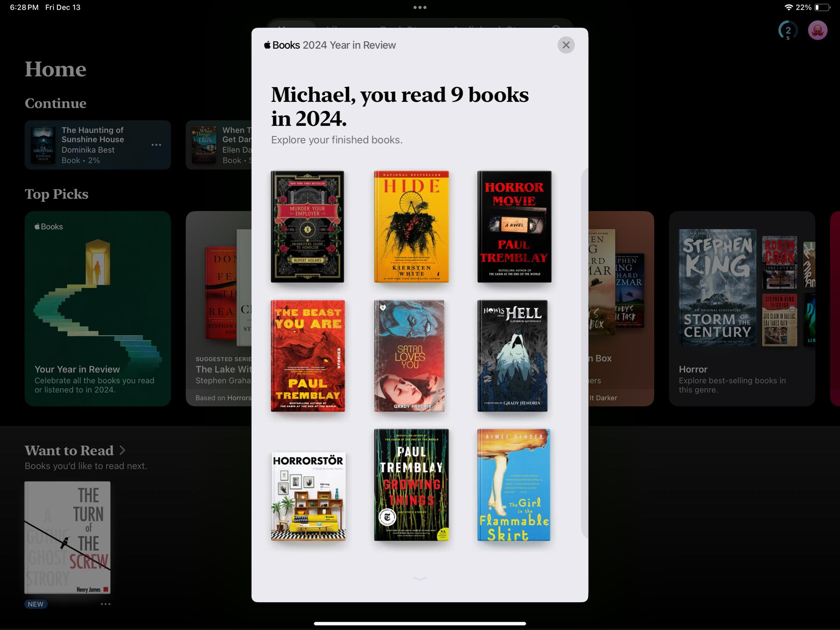Tap the multitasking three-dots at top
The image size is (840, 630).
tap(420, 7)
